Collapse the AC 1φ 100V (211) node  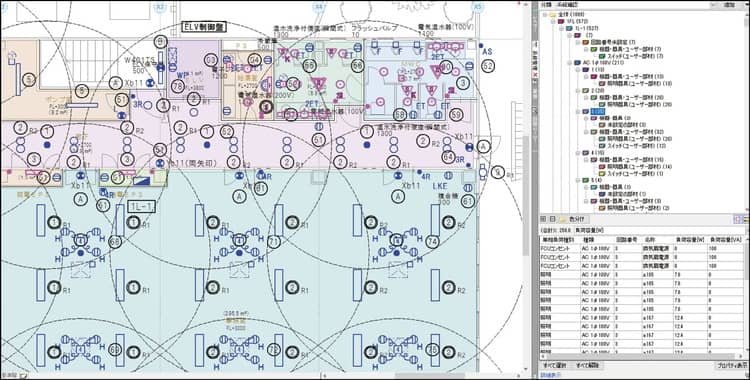(570, 63)
